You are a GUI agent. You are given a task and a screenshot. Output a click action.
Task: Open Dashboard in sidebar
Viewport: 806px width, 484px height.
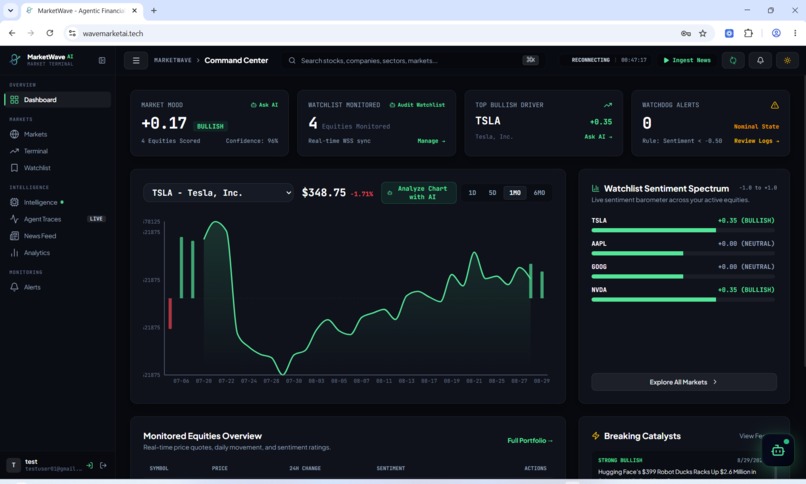58,100
